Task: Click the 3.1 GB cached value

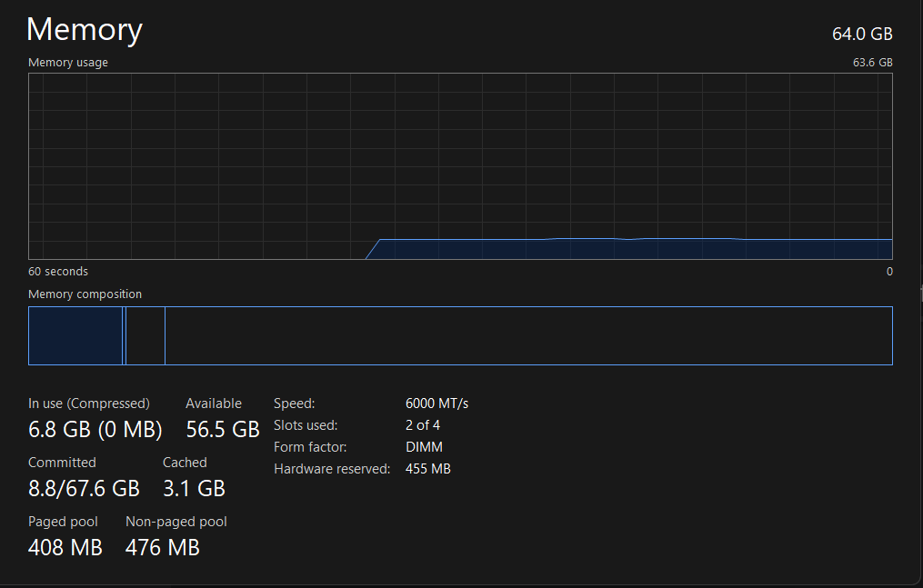Action: [195, 489]
